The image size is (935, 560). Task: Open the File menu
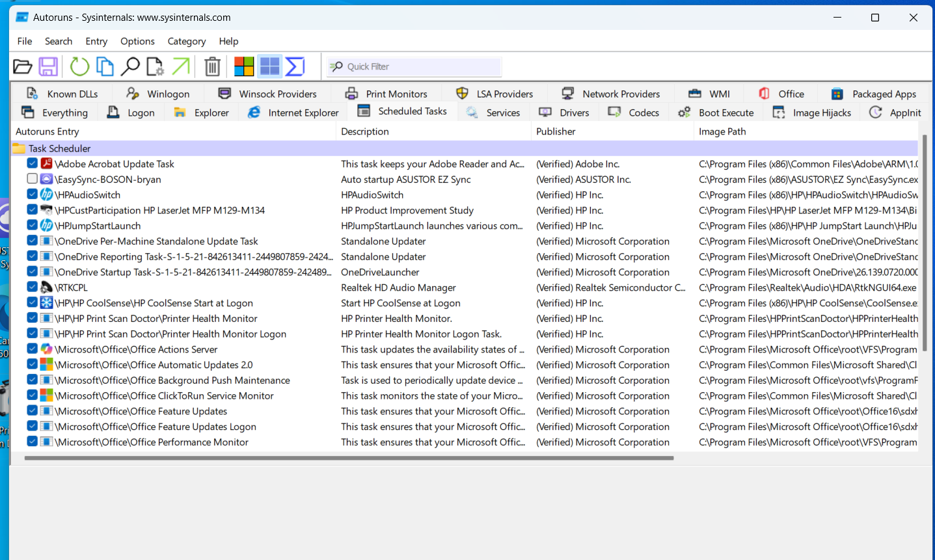click(x=25, y=41)
